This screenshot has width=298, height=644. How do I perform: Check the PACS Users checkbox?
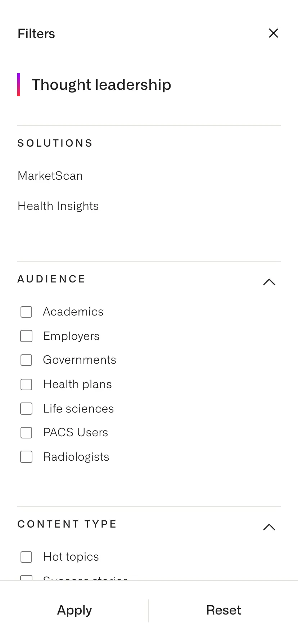26,433
